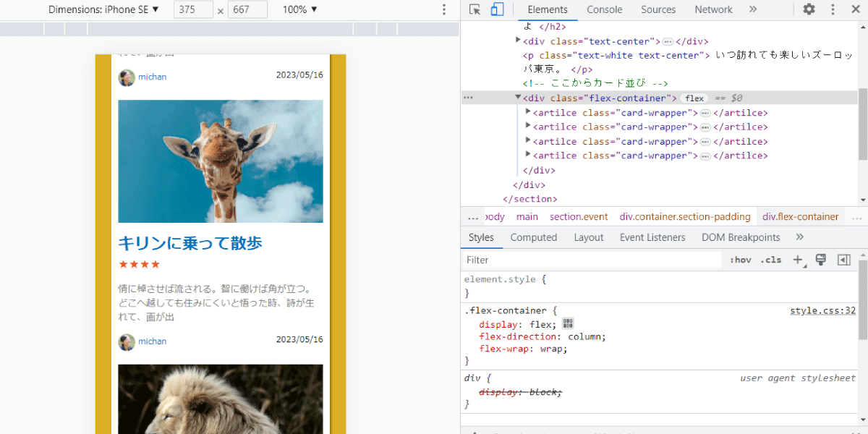Screen dimensions: 868x434
Task: Expand the div.text-center node arrow
Action: (518, 40)
